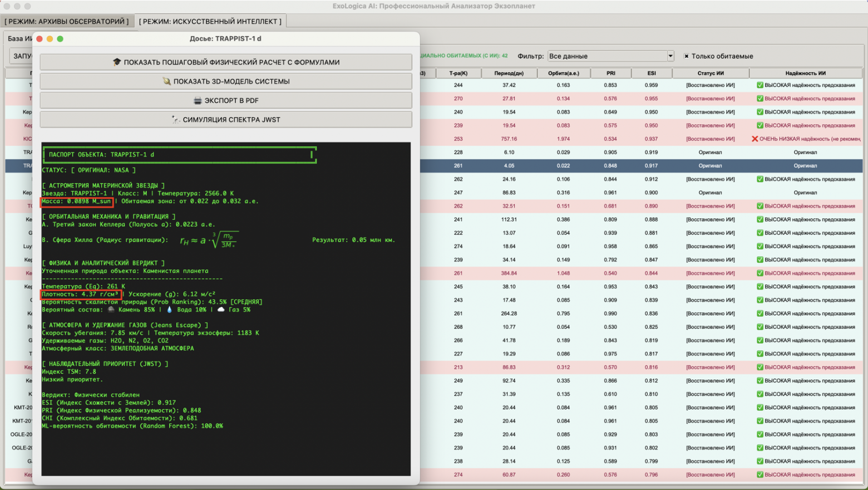Open the 'Все данные' filter dropdown
Image resolution: width=868 pixels, height=490 pixels.
(606, 56)
